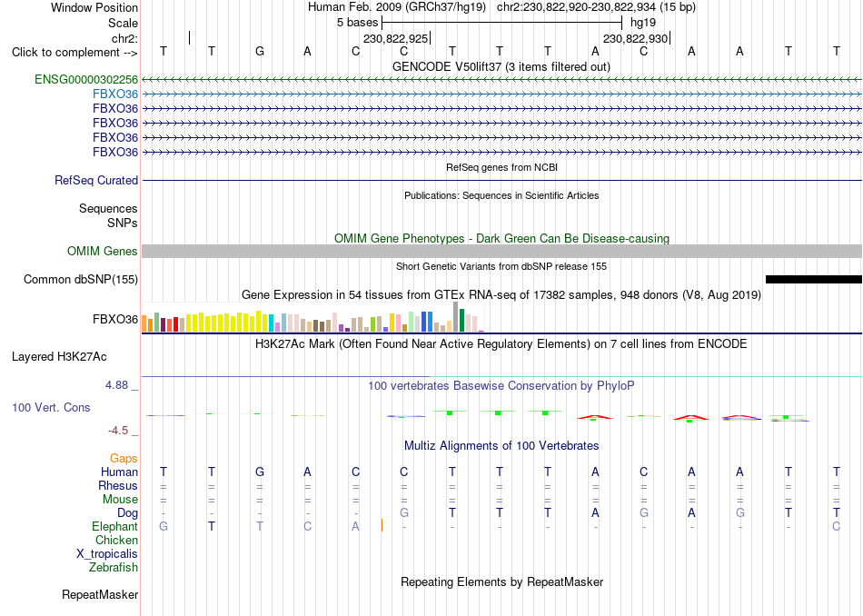Click the 'chr2:' ruler label
Screen dimensions: 863x616
124,38
